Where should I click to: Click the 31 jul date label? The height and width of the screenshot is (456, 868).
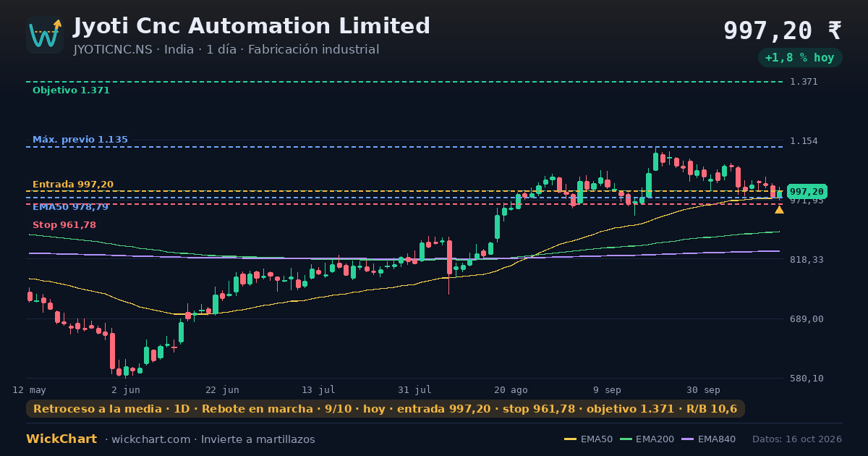tap(415, 390)
